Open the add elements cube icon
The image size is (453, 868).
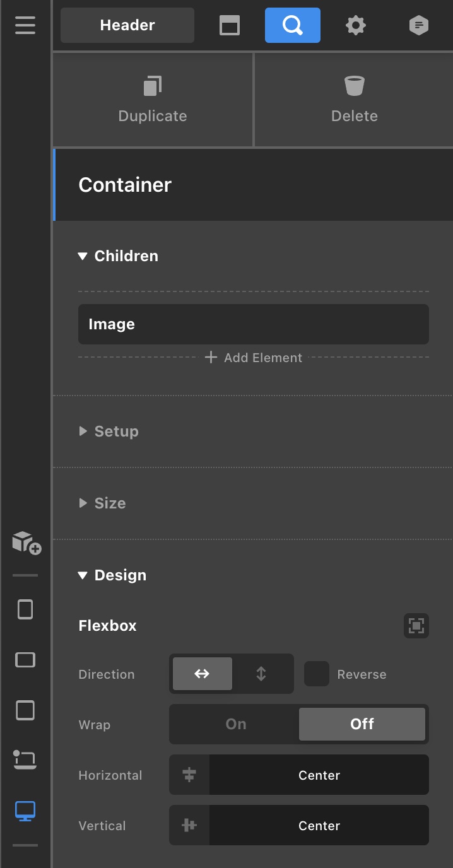tap(26, 542)
